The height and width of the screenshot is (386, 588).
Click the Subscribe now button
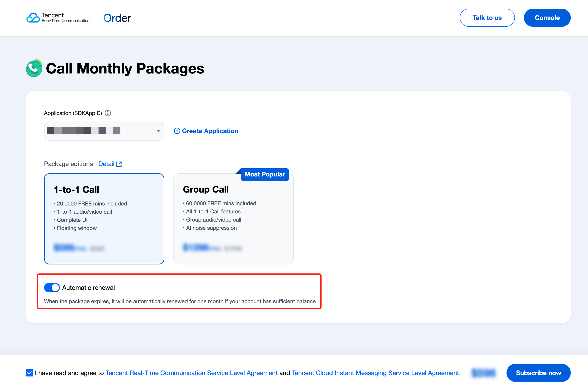(538, 373)
